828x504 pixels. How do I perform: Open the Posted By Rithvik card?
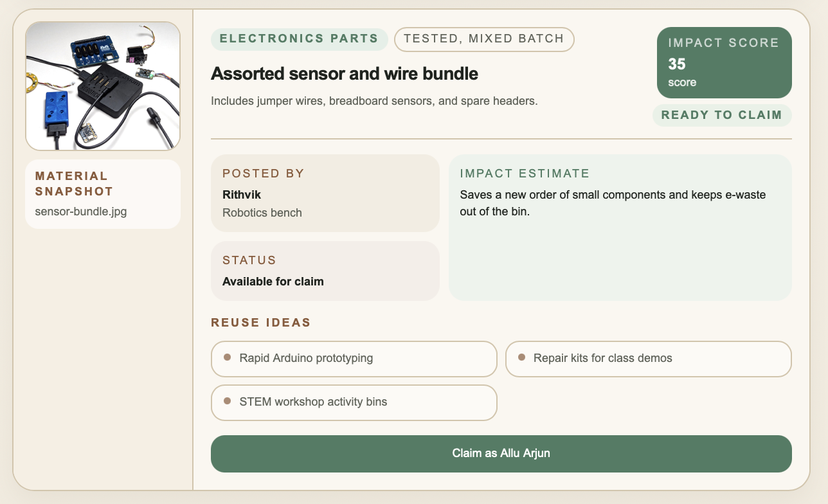click(x=325, y=193)
